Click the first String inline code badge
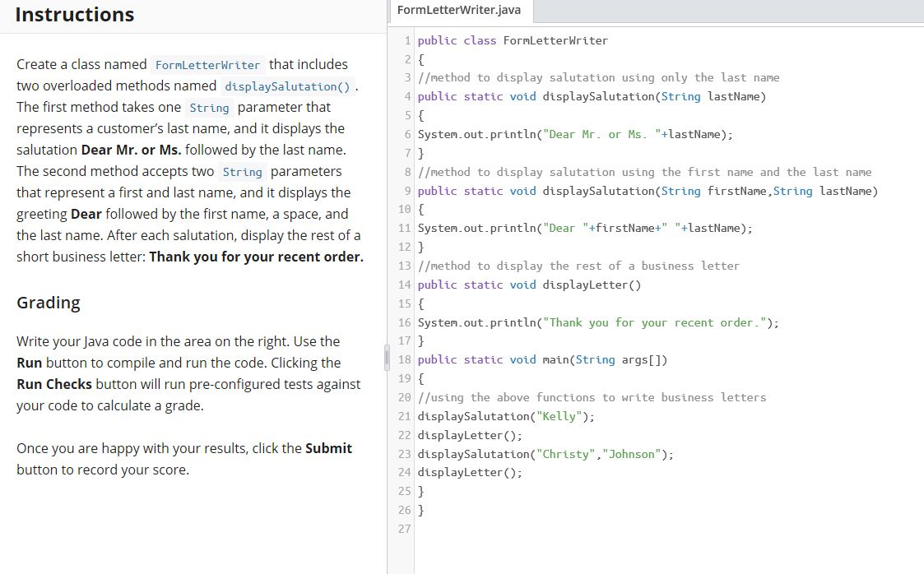The image size is (924, 574). (x=210, y=107)
